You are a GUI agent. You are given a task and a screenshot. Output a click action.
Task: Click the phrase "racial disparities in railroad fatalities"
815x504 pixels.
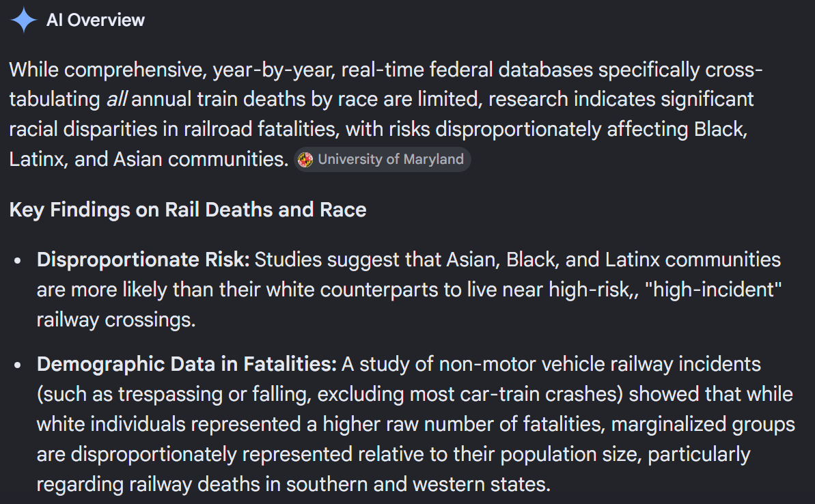tap(173, 129)
